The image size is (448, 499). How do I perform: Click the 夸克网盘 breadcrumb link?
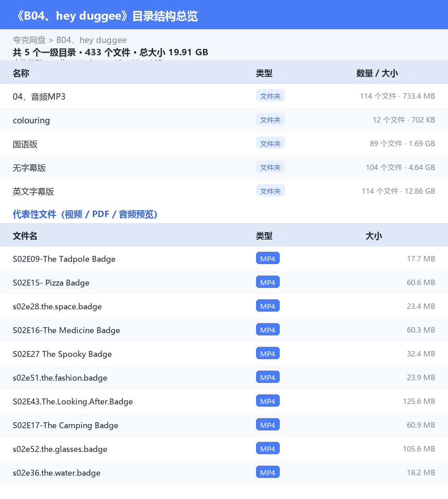coord(29,40)
